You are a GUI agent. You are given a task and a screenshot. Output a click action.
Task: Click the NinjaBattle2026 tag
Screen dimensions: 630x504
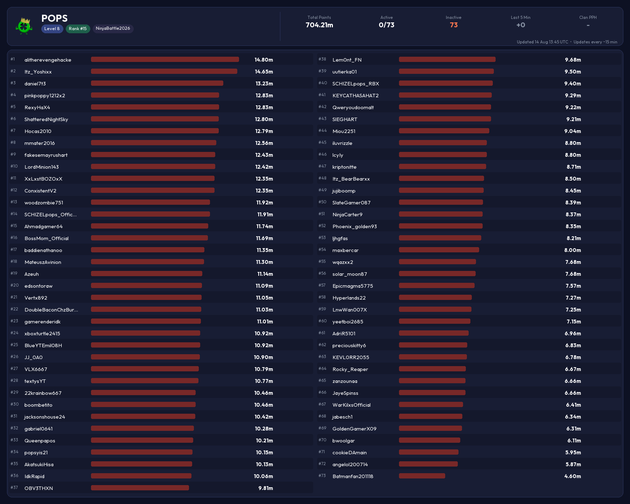point(113,29)
